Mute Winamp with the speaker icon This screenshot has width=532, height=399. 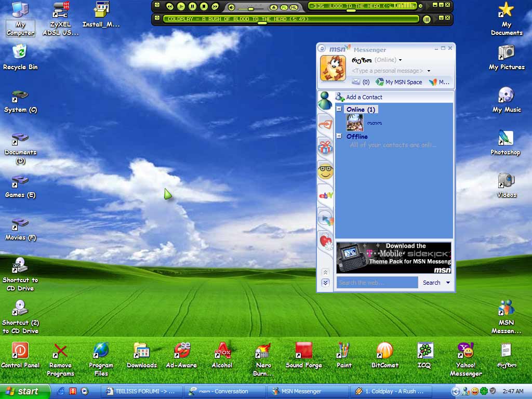click(x=231, y=7)
